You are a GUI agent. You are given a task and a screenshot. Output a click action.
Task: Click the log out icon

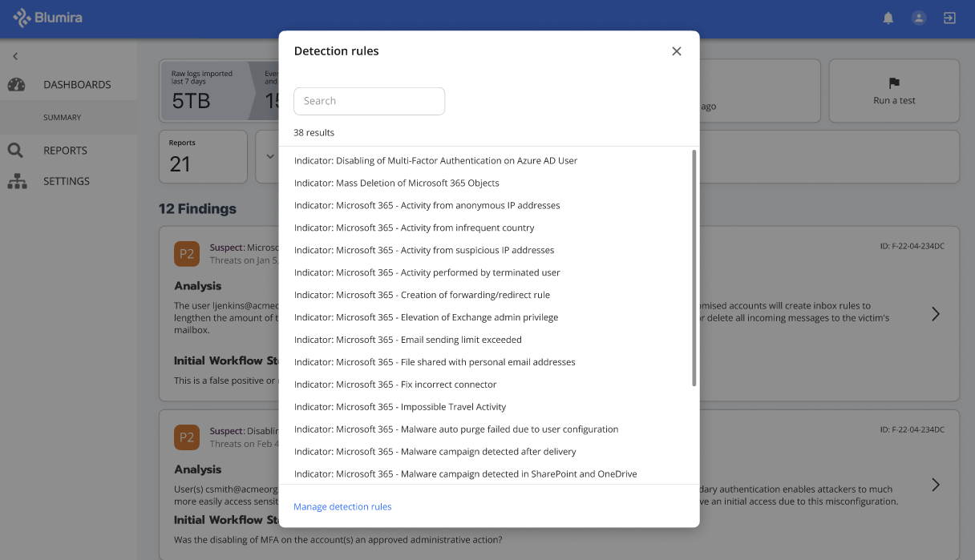pos(949,18)
